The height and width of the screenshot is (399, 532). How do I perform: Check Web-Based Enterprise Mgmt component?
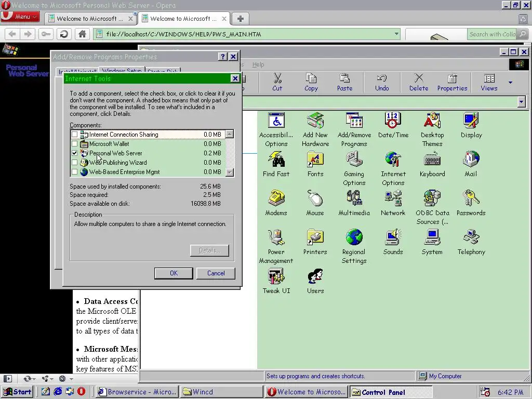point(74,172)
